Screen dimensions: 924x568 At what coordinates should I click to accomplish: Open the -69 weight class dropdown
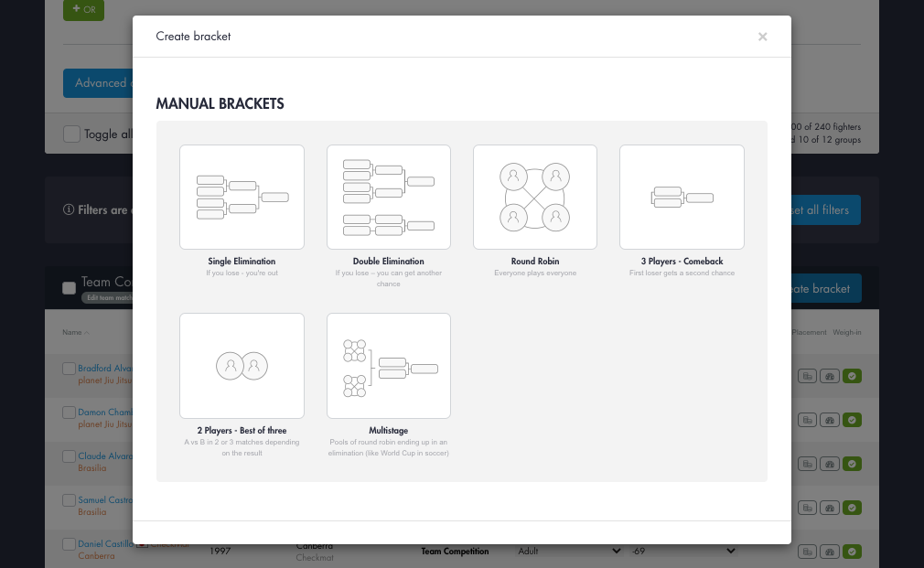pyautogui.click(x=730, y=551)
